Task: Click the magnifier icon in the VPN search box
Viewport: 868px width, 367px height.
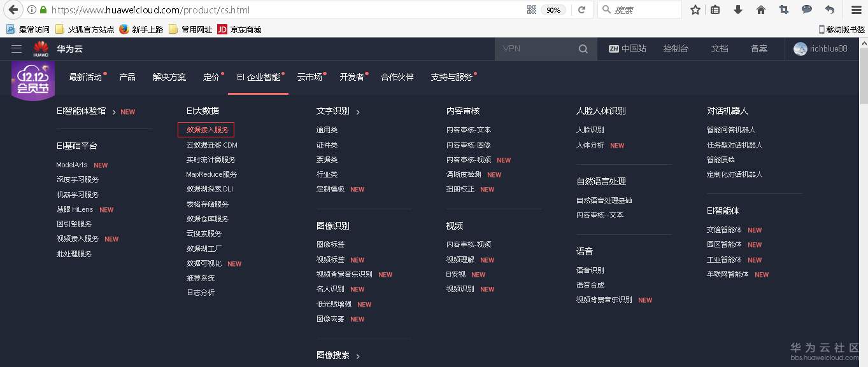Action: coord(583,49)
